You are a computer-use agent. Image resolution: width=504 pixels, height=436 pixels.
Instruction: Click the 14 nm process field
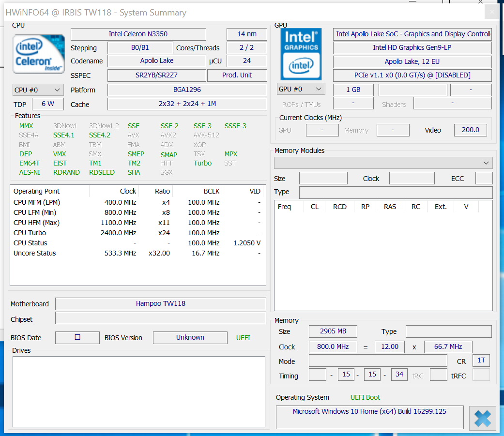[247, 34]
